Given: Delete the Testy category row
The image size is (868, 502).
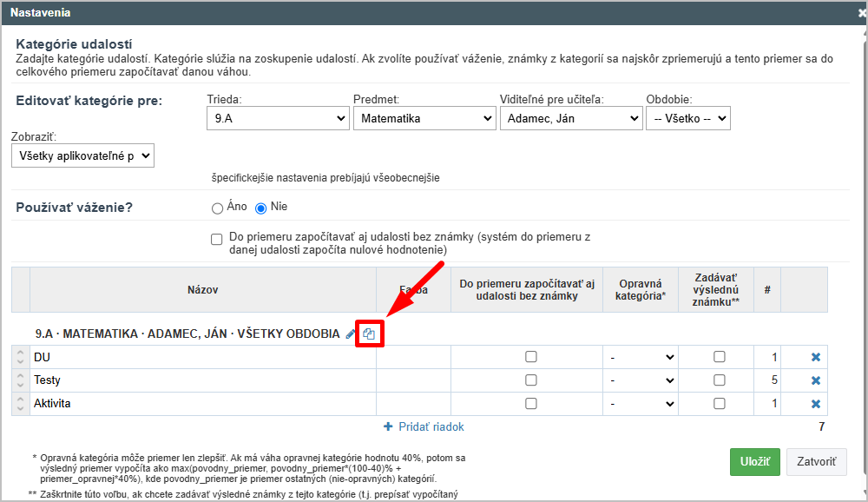Looking at the screenshot, I should coord(816,380).
